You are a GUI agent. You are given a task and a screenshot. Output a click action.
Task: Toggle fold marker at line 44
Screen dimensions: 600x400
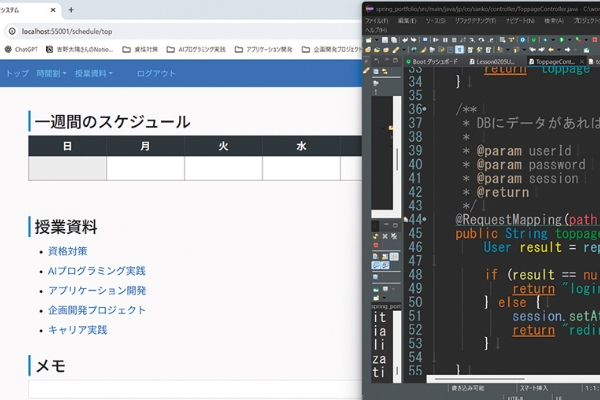(x=426, y=219)
